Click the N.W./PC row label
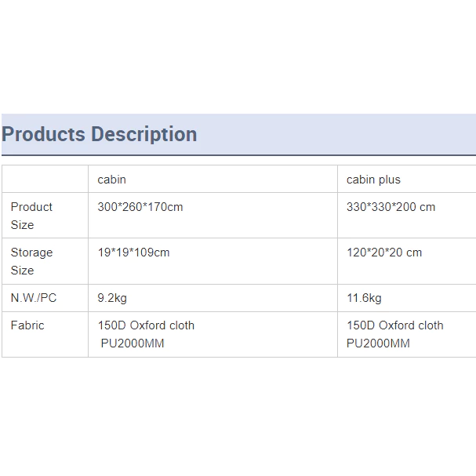 point(34,298)
